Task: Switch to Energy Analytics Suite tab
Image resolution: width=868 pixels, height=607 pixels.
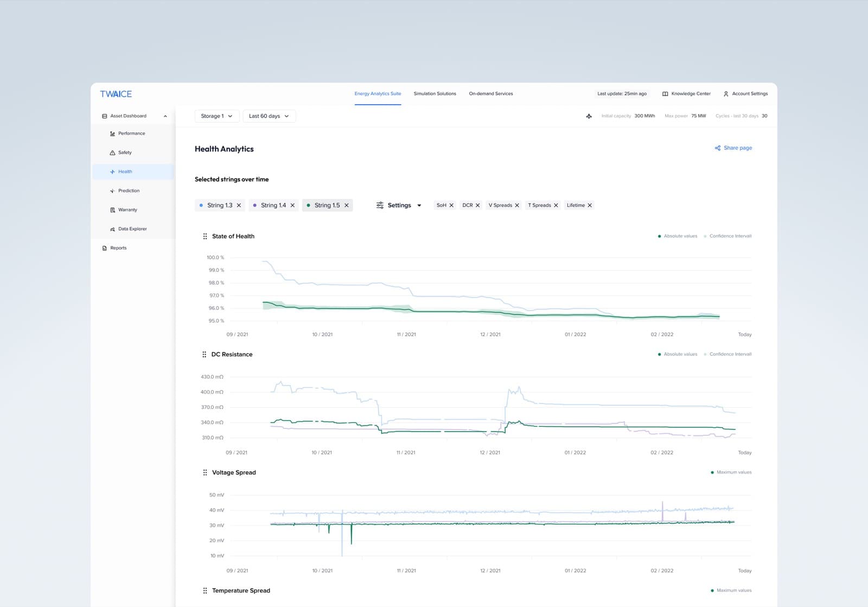Action: click(x=378, y=94)
